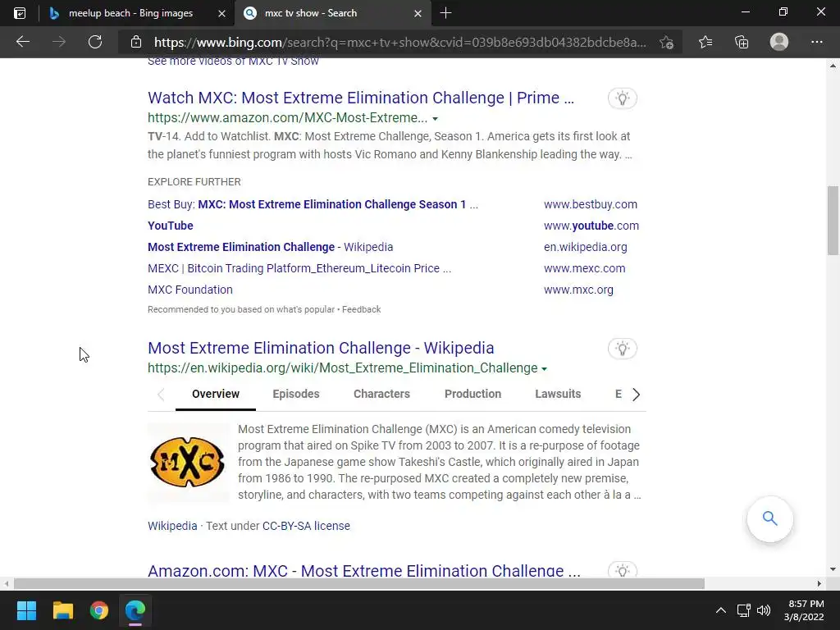This screenshot has width=840, height=630.
Task: Switch to the Production tab
Action: (472, 394)
